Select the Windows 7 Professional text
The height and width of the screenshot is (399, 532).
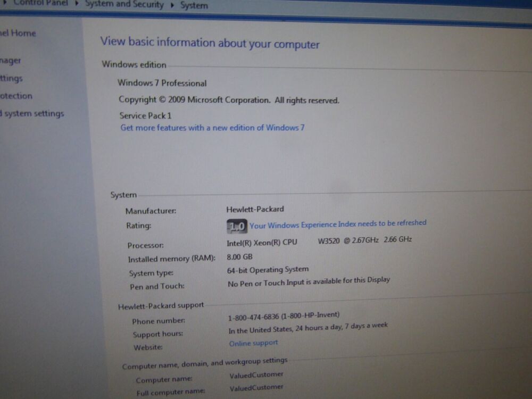162,83
